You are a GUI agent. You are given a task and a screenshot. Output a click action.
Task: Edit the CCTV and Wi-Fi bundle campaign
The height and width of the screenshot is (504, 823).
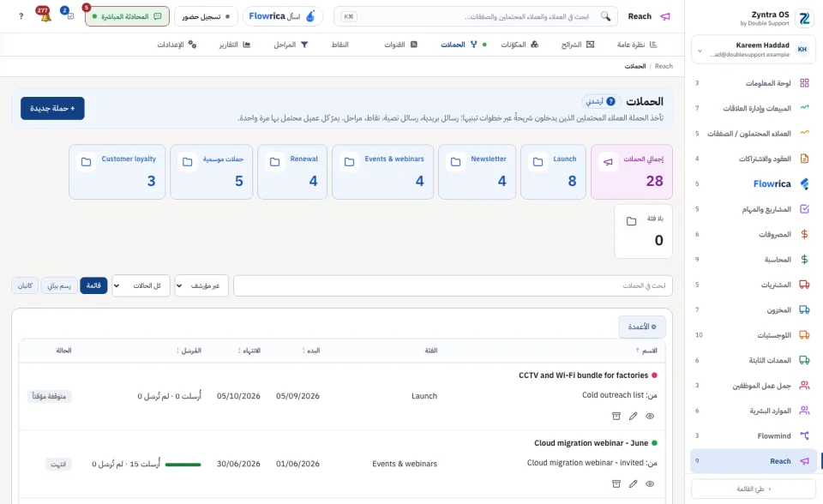[633, 417]
